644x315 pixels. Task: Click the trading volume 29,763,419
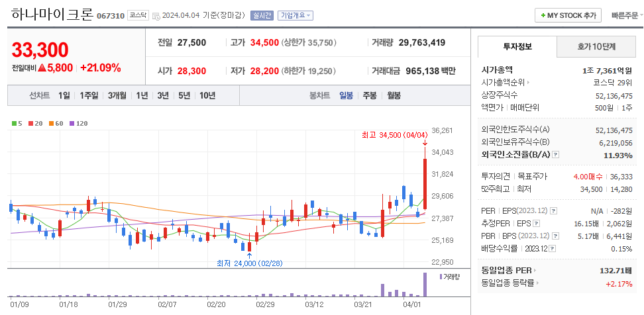(422, 42)
